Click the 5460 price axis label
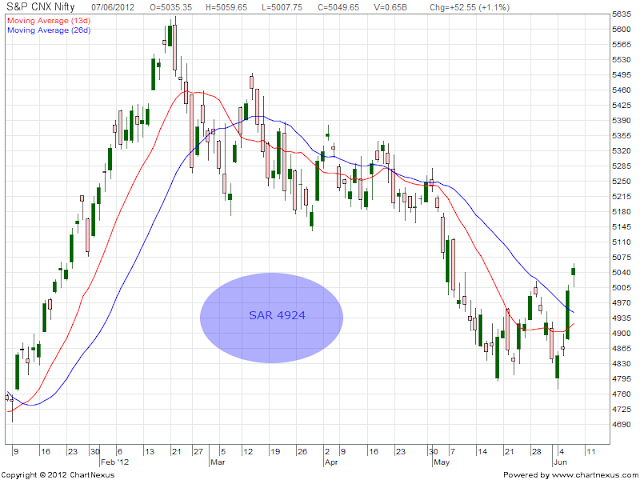The image size is (640, 480). click(x=622, y=90)
